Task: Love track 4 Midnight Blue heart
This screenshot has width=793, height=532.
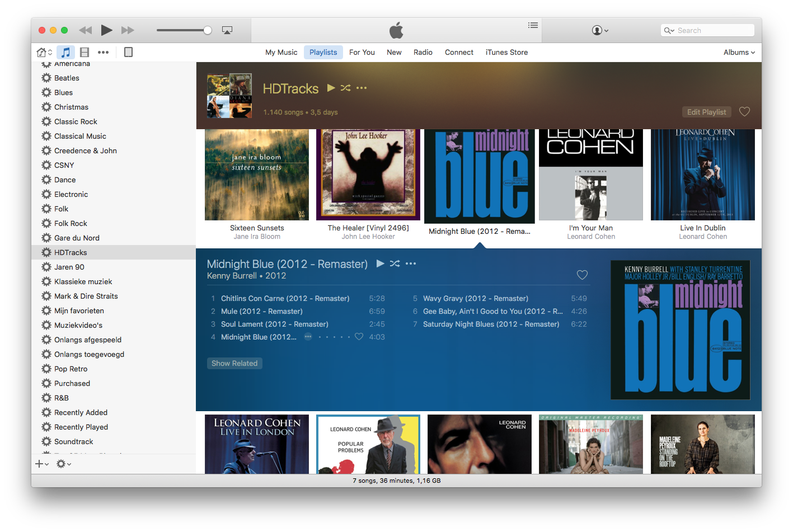Action: click(x=359, y=337)
